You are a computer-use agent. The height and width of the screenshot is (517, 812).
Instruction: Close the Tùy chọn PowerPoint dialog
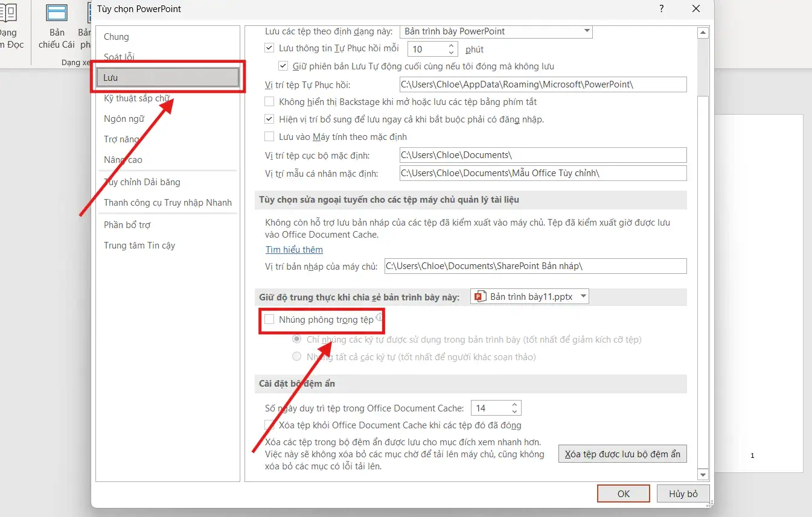pyautogui.click(x=696, y=9)
